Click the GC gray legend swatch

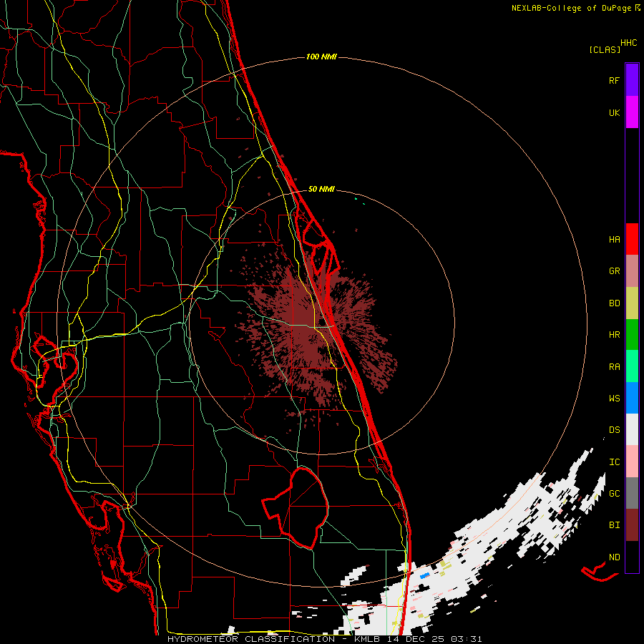(x=632, y=493)
